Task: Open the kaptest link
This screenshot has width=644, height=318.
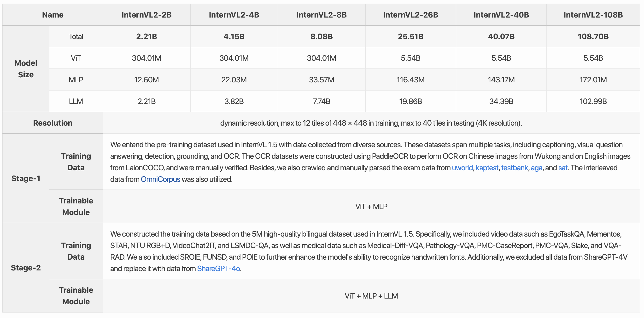Action: click(x=487, y=168)
